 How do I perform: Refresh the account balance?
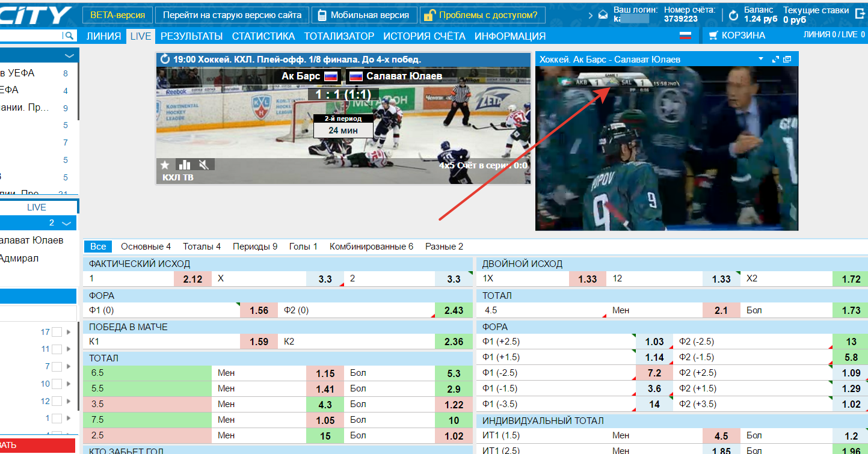[x=733, y=15]
